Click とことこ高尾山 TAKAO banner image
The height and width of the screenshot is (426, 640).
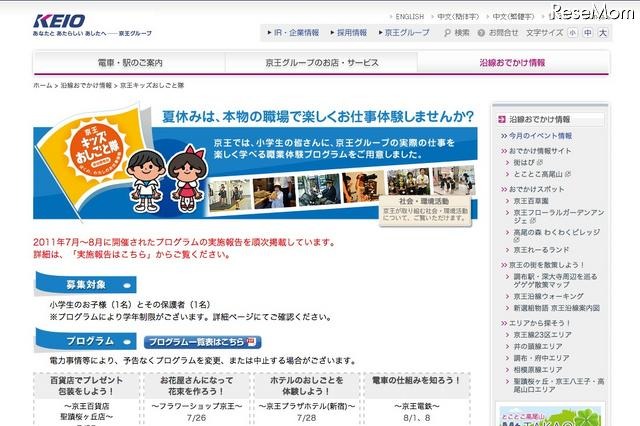550,416
